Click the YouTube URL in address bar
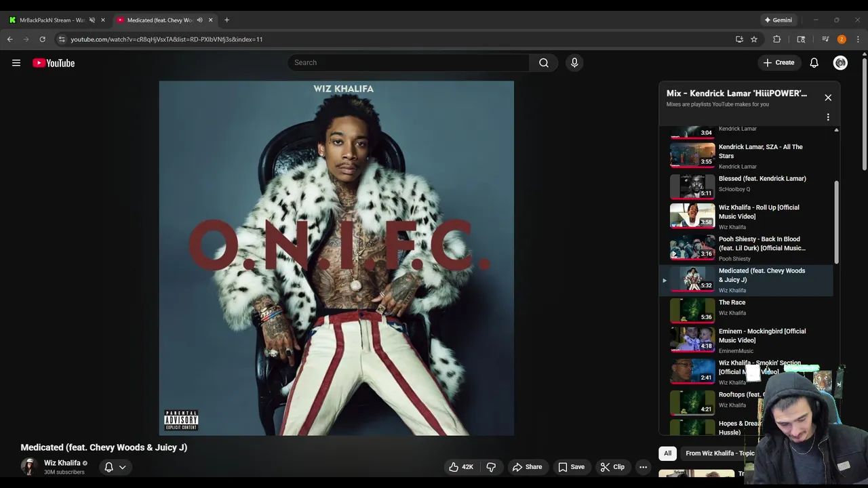The height and width of the screenshot is (488, 868). pyautogui.click(x=166, y=39)
